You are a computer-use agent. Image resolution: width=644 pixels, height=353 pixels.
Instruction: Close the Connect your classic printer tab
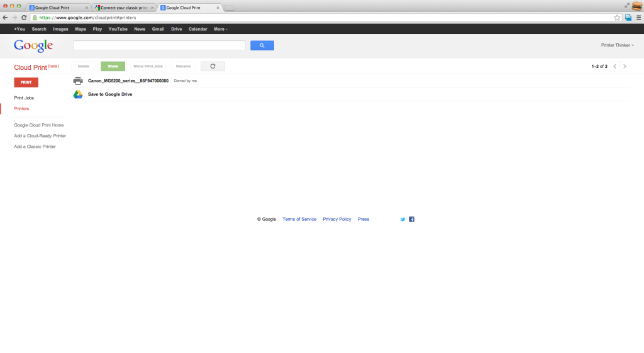pyautogui.click(x=152, y=8)
